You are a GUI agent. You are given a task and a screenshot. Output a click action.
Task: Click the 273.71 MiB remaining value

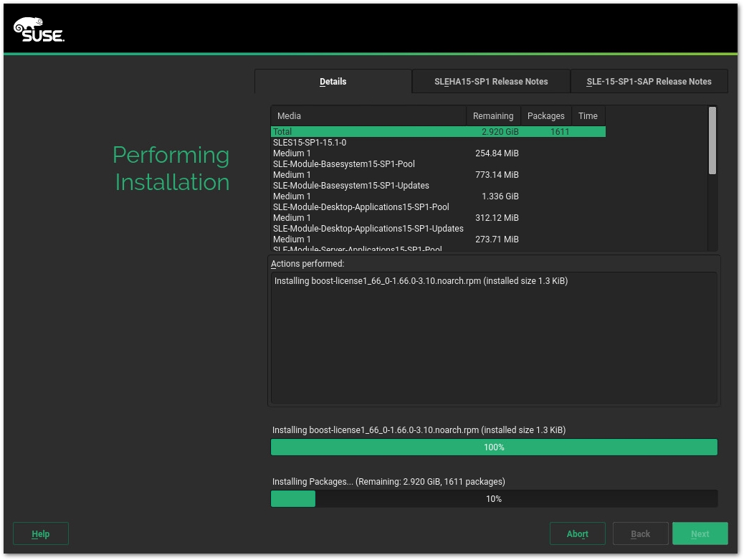tap(497, 239)
